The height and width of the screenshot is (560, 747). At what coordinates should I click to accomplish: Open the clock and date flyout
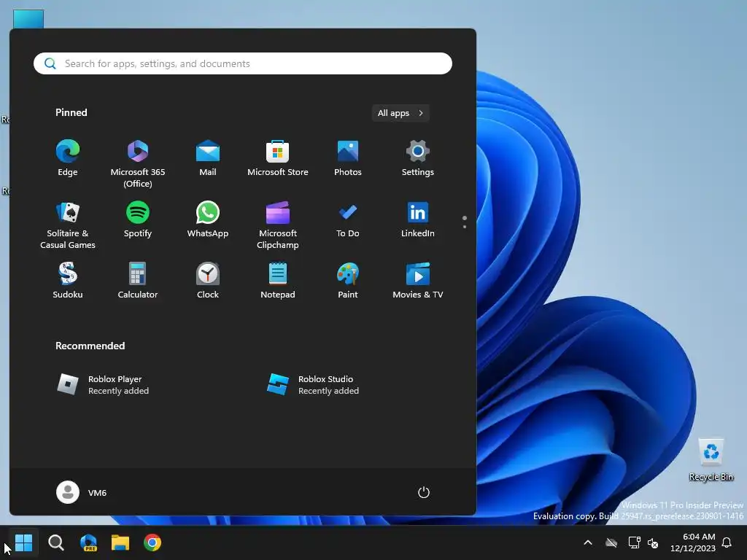click(693, 542)
